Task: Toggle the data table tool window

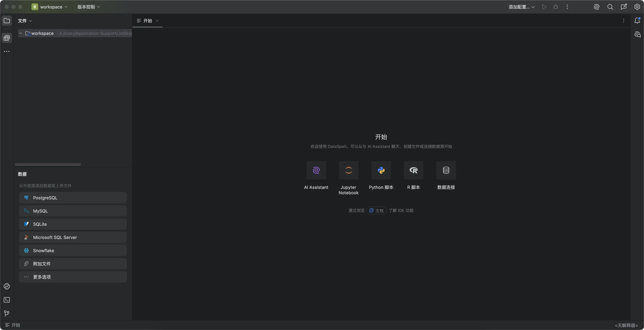Action: (7, 38)
